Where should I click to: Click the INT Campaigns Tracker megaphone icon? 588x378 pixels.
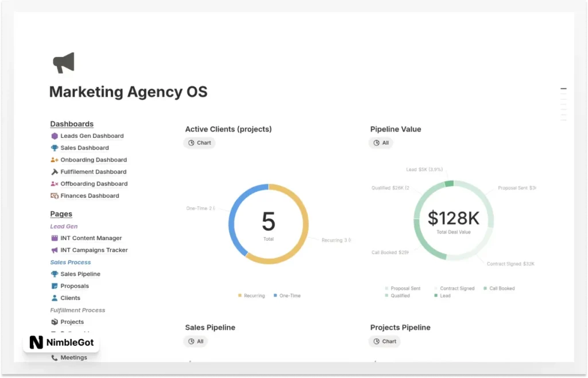pos(55,250)
